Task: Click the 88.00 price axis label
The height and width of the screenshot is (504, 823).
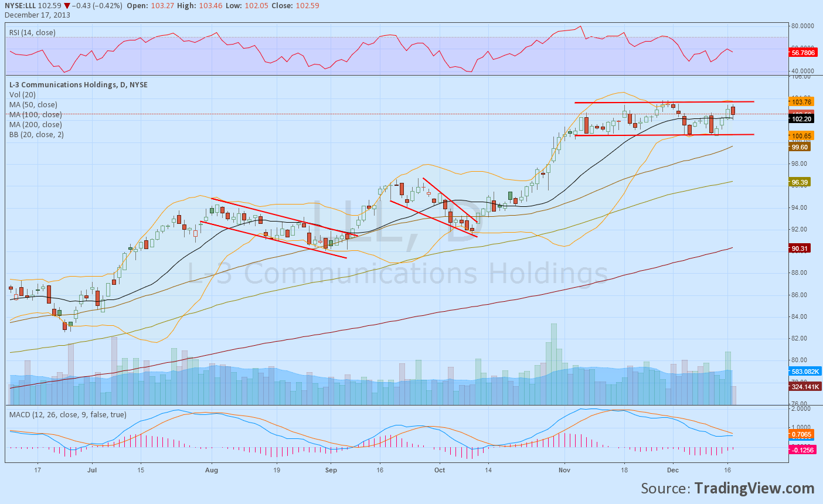Action: (x=799, y=273)
